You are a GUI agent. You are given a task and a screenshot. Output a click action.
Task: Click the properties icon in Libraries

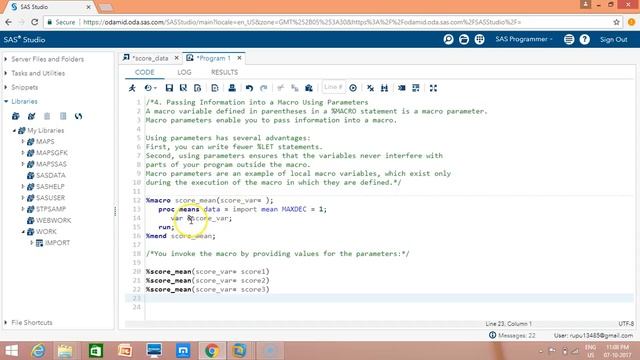63,116
